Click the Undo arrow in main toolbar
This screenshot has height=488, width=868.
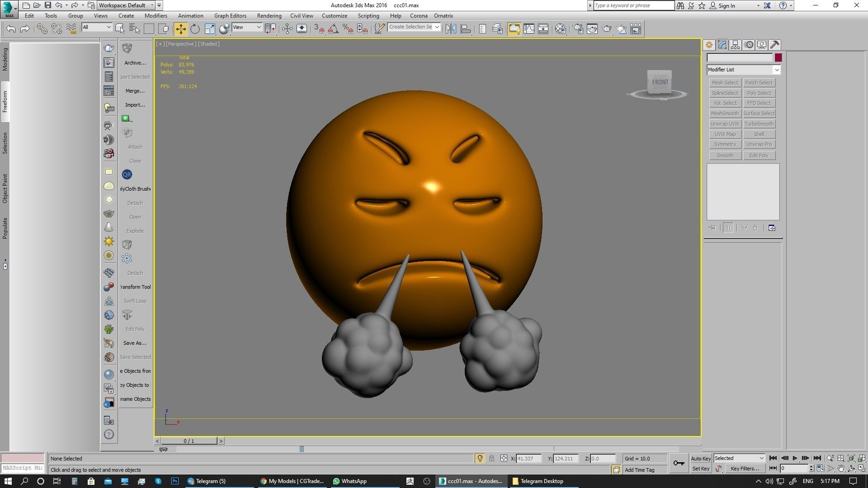[x=11, y=29]
